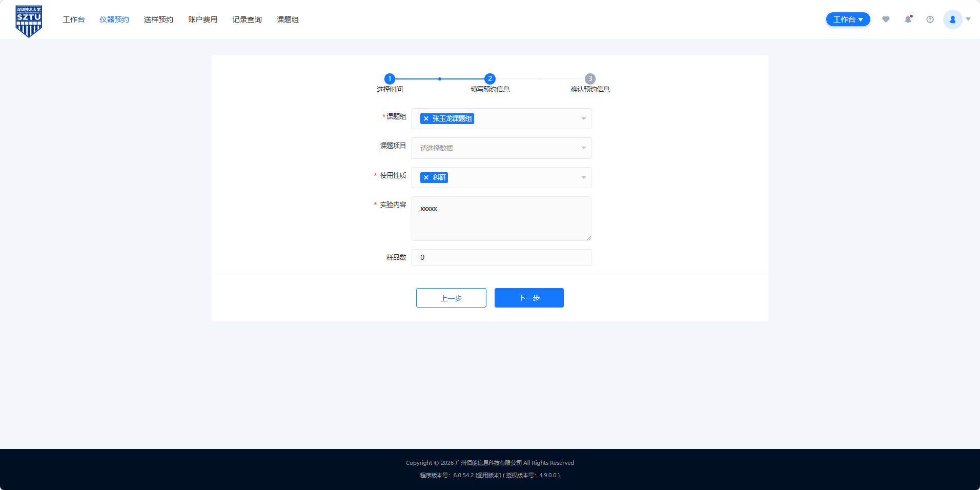Click the SZTU university logo
Image resolution: width=980 pixels, height=490 pixels.
pyautogui.click(x=29, y=21)
